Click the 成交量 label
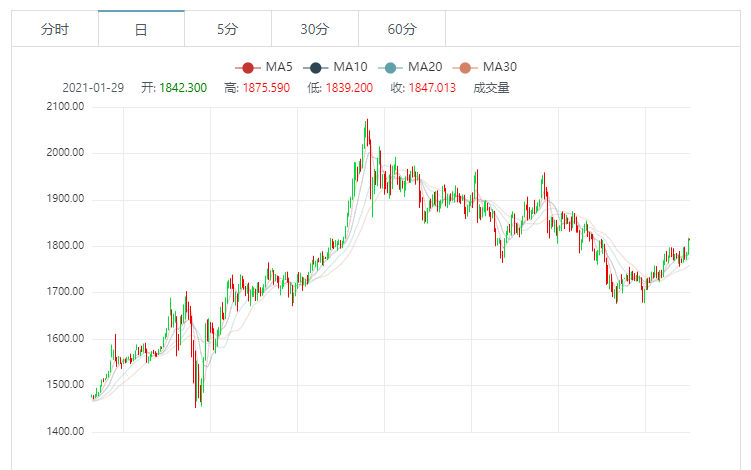Viewport: 751px width, 470px height. [x=491, y=88]
